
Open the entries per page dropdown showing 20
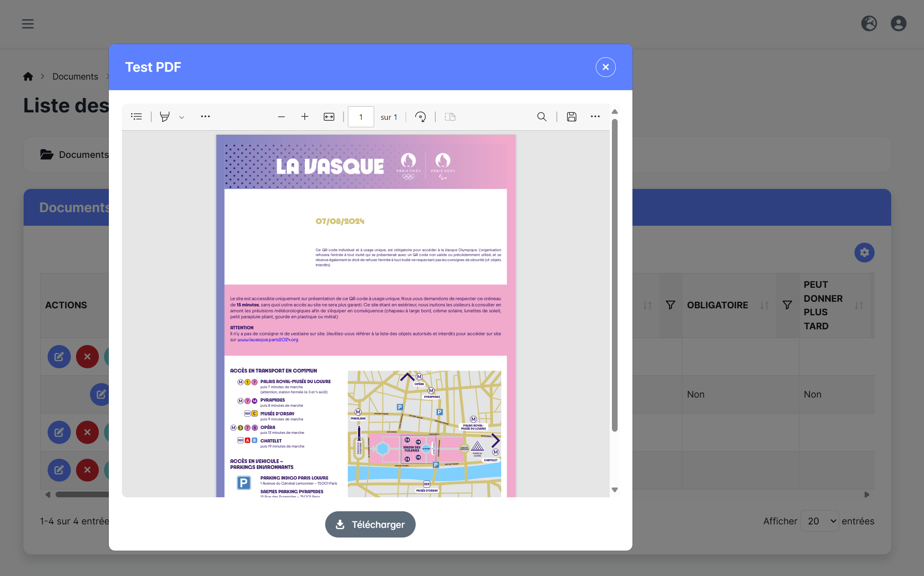pyautogui.click(x=819, y=521)
